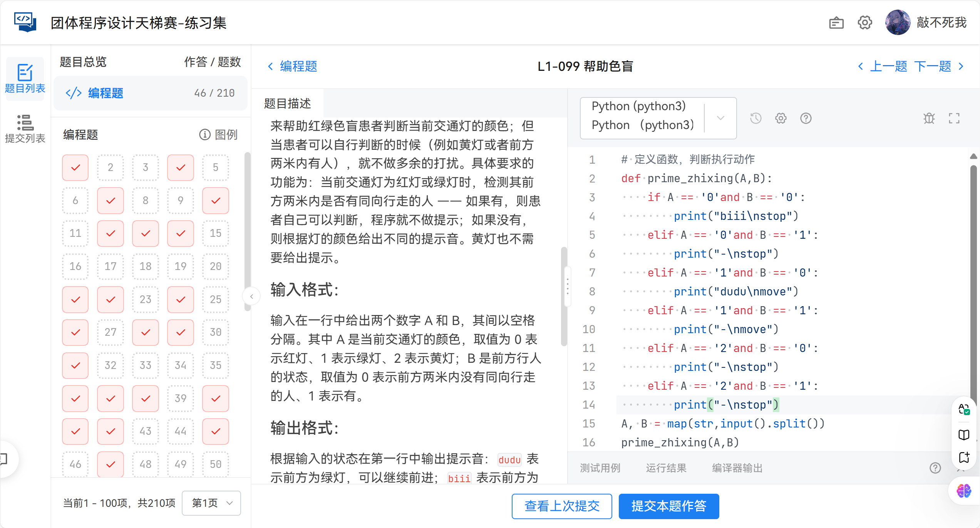Switch to the 测试用例 tab
The height and width of the screenshot is (528, 980).
pos(600,468)
